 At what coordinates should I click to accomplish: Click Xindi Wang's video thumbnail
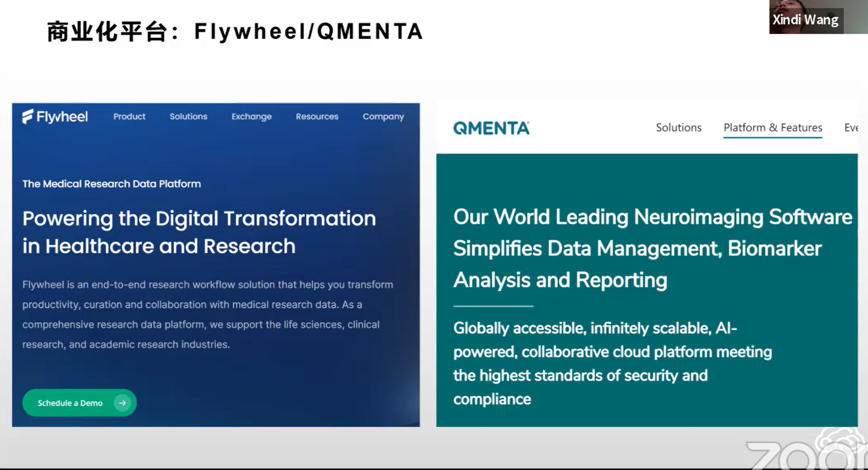coord(855,17)
